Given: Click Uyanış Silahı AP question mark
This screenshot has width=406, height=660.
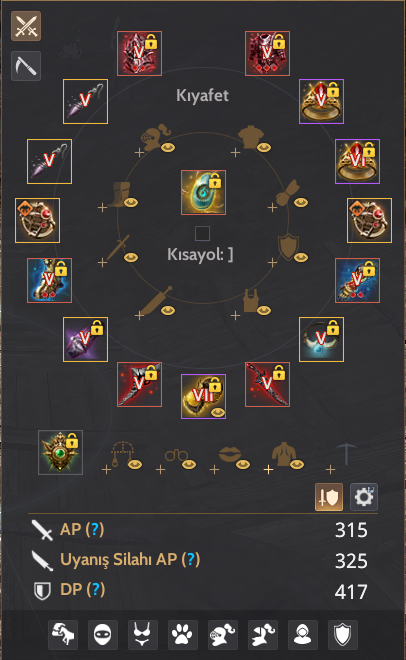Looking at the screenshot, I should point(191,559).
